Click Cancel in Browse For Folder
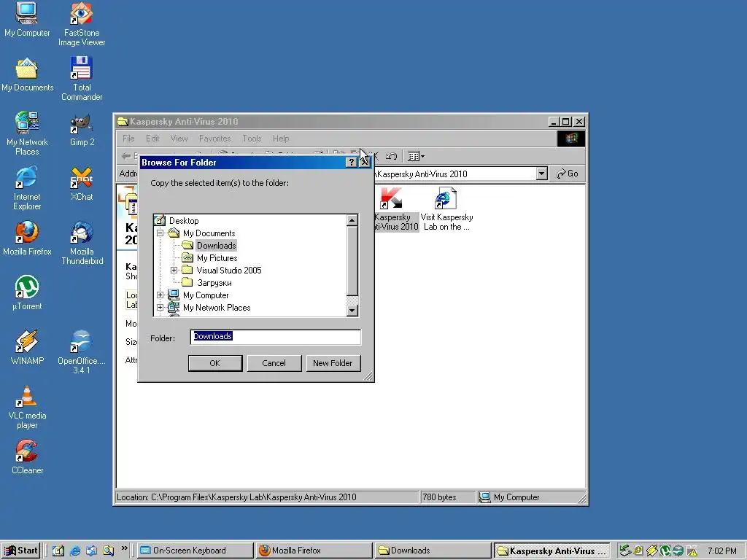This screenshot has height=560, width=747. (274, 363)
